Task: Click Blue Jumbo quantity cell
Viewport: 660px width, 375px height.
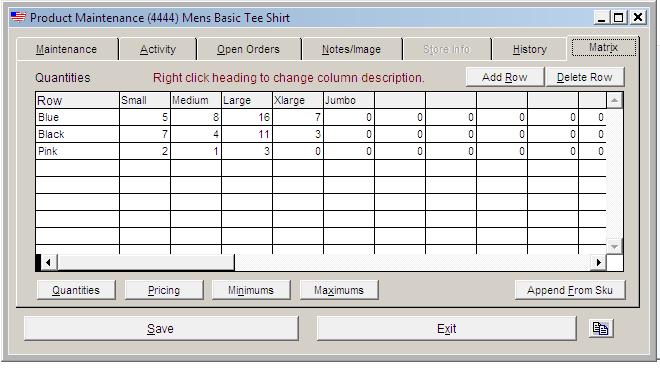Action: [349, 117]
